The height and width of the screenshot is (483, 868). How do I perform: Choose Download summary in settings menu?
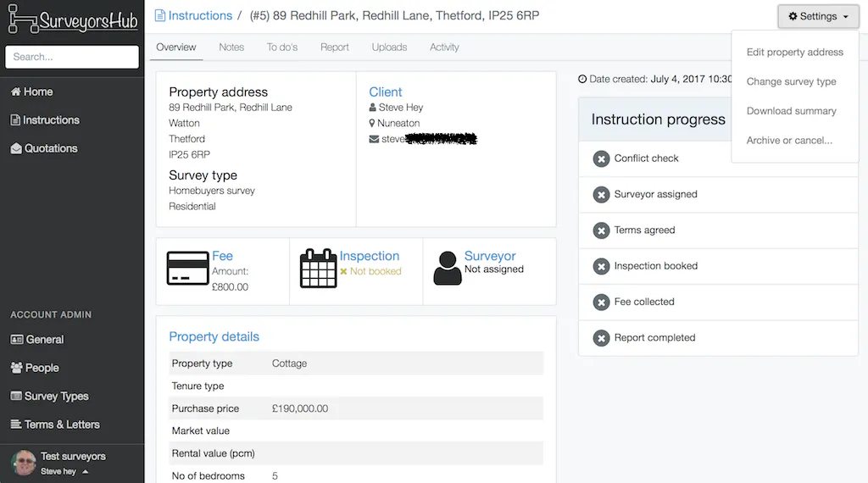tap(791, 111)
